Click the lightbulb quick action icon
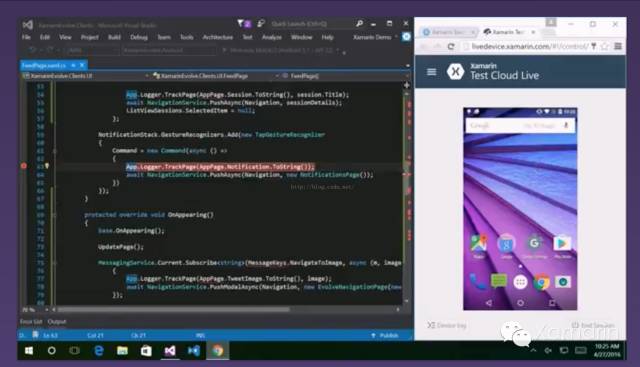The width and height of the screenshot is (640, 367). click(x=47, y=166)
